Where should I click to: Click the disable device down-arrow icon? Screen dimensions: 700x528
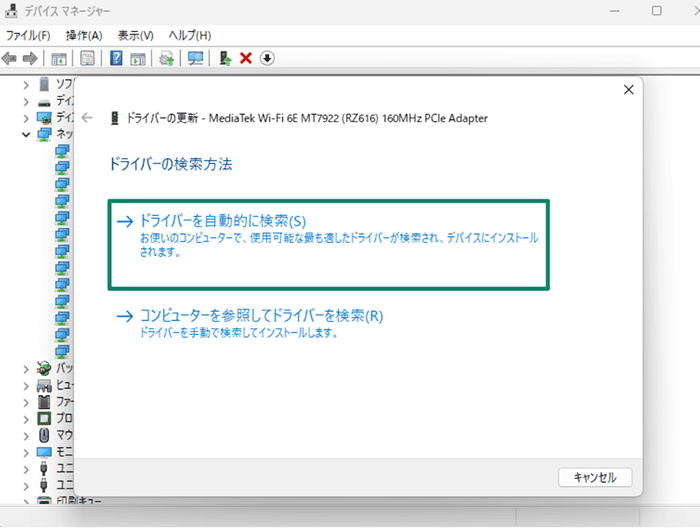click(267, 58)
